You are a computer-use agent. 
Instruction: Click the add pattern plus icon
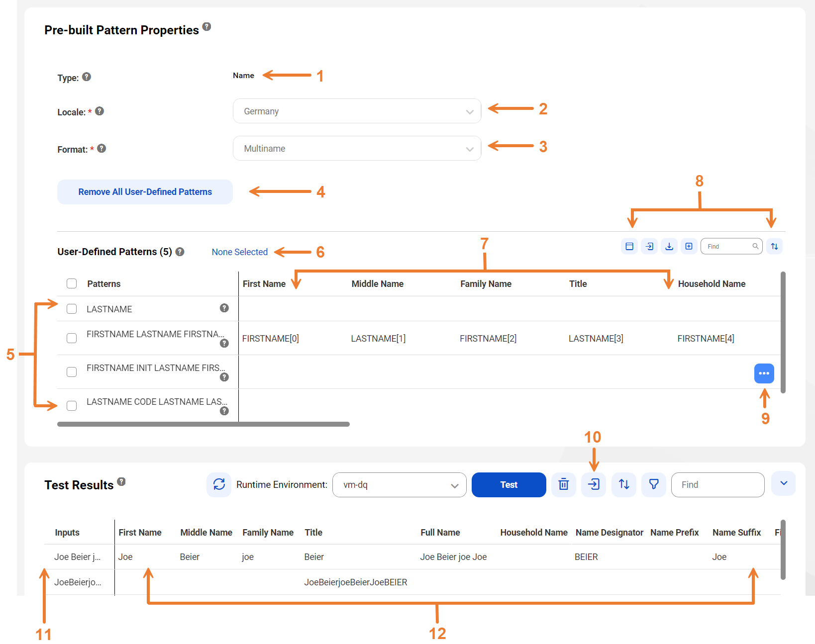[689, 246]
